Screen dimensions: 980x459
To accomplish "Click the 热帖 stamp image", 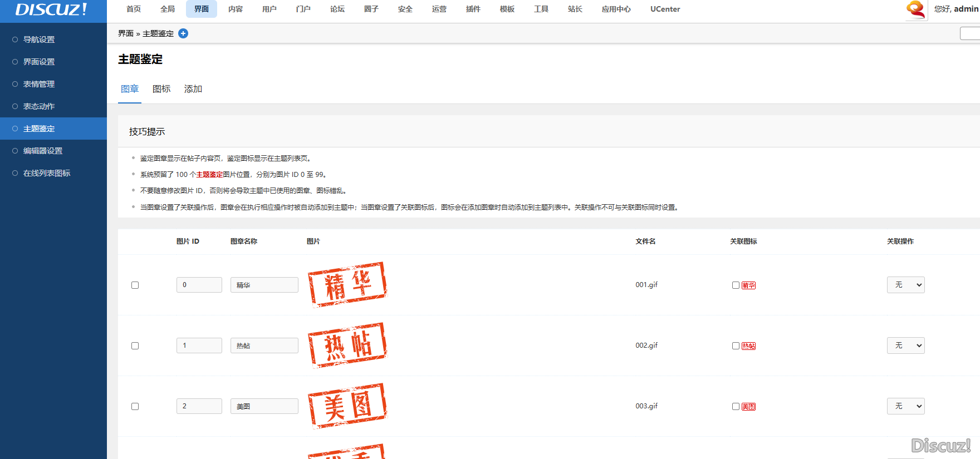I will [347, 345].
